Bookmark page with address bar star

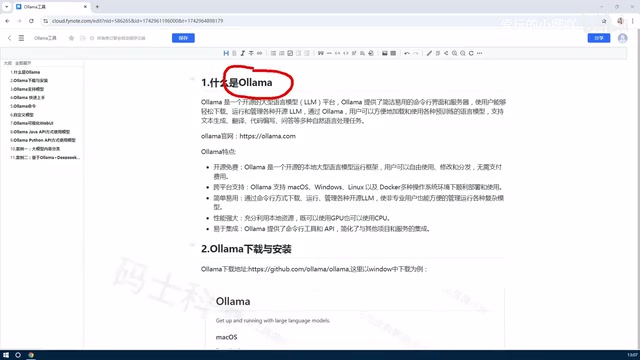click(604, 21)
